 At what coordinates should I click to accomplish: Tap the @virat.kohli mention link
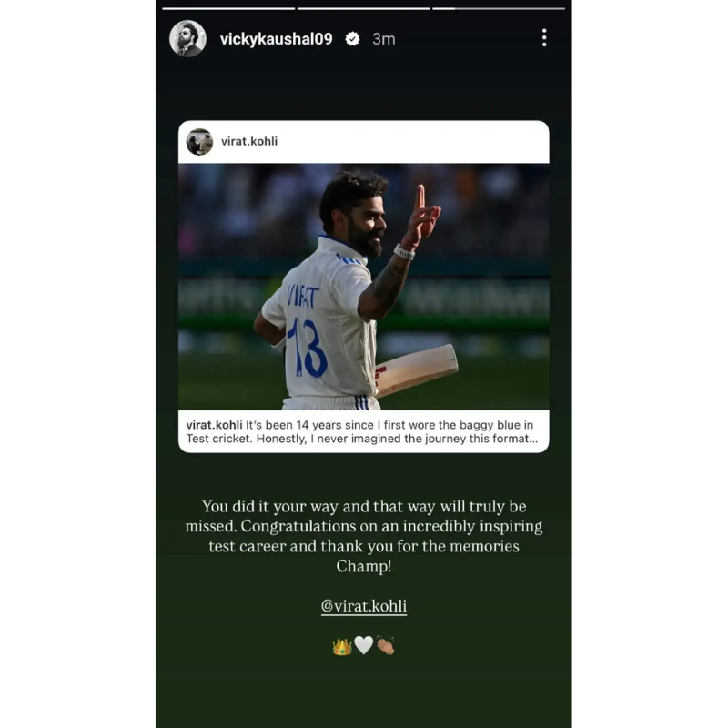[x=363, y=606]
